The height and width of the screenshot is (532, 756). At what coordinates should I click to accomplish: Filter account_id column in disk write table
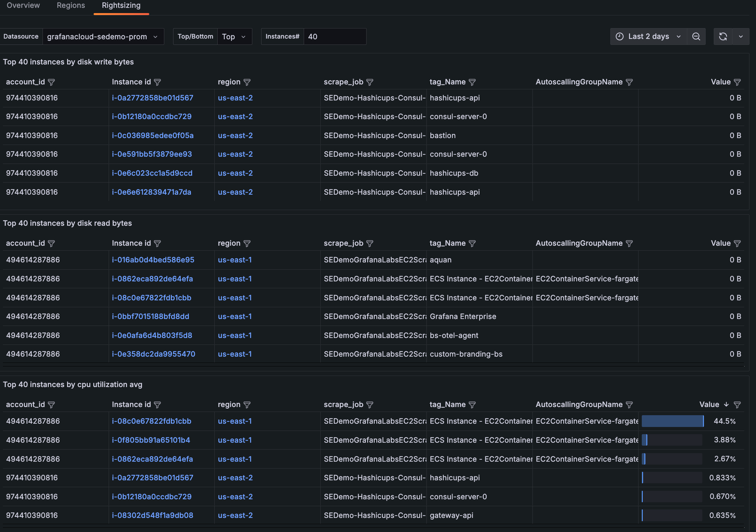[51, 82]
